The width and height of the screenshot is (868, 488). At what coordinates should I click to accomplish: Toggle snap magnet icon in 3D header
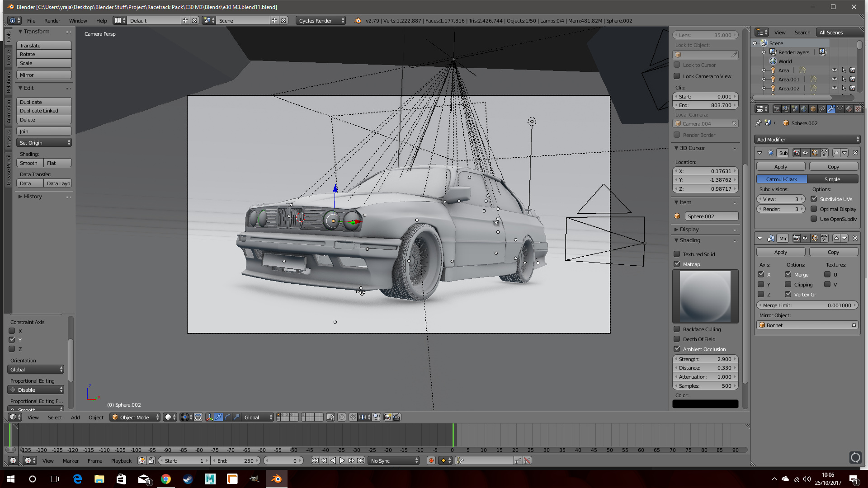click(353, 417)
